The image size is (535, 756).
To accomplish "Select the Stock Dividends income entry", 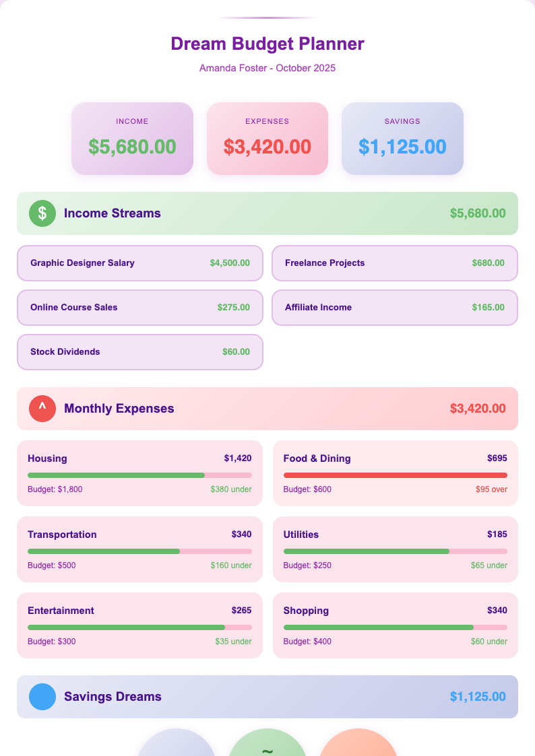I will pos(139,351).
